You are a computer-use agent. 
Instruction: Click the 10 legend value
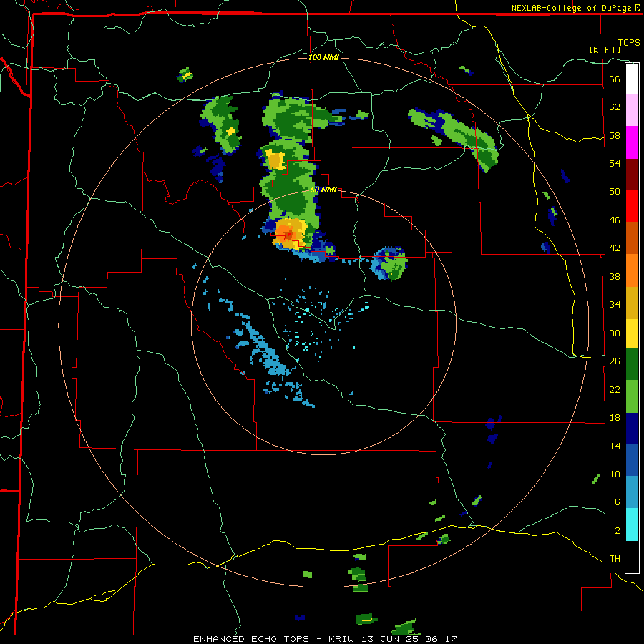click(615, 474)
